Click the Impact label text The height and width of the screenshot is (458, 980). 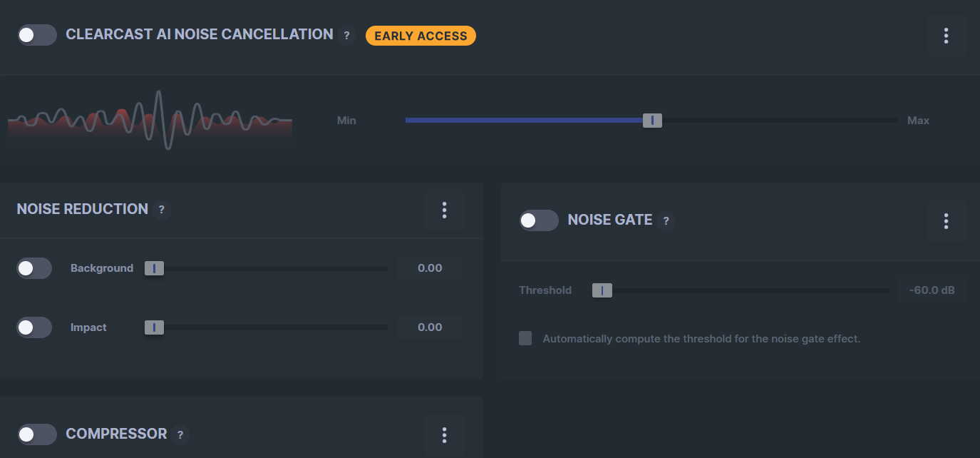[88, 327]
